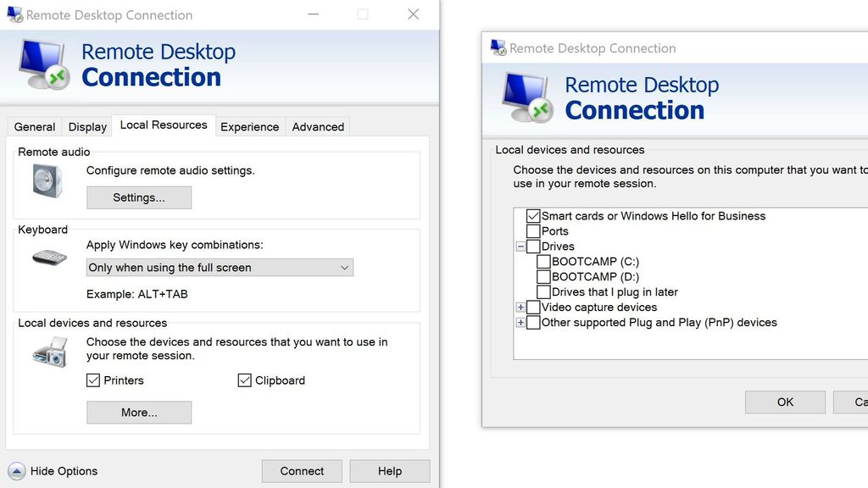Image resolution: width=868 pixels, height=488 pixels.
Task: Uncheck Smart cards or Windows Hello for Business
Action: coord(533,216)
